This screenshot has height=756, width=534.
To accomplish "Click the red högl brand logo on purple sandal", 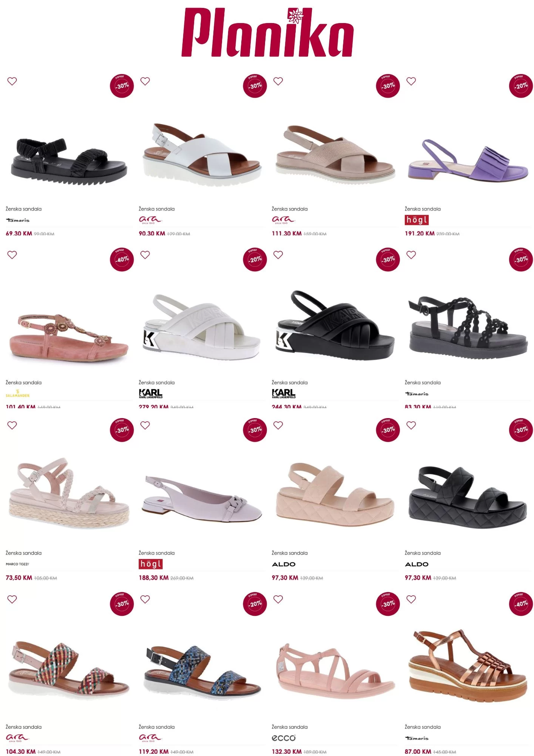I will (417, 220).
